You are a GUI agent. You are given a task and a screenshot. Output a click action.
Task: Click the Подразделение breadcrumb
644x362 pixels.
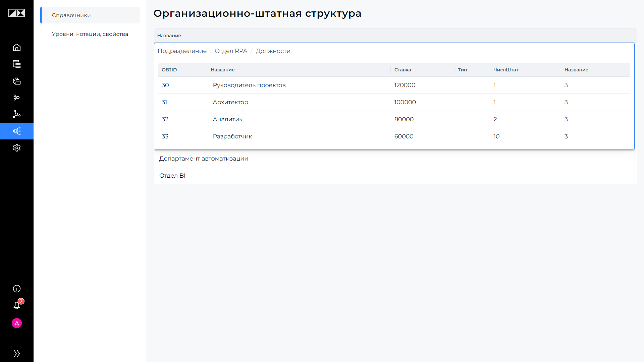[x=182, y=51]
